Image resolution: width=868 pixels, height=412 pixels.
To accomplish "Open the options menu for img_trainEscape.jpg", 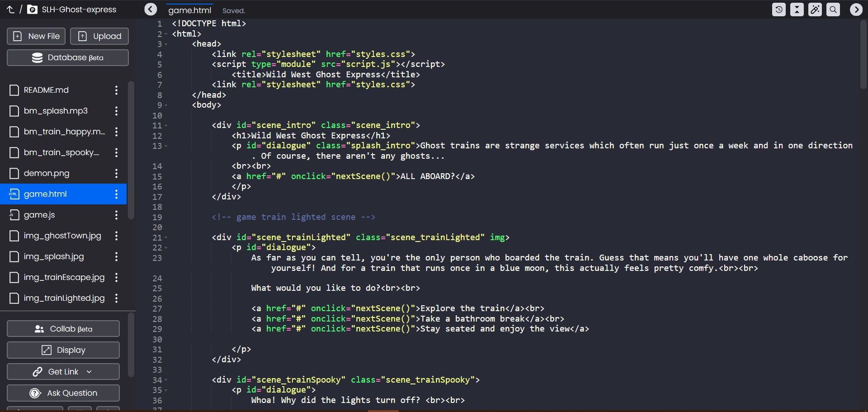I will click(x=116, y=277).
